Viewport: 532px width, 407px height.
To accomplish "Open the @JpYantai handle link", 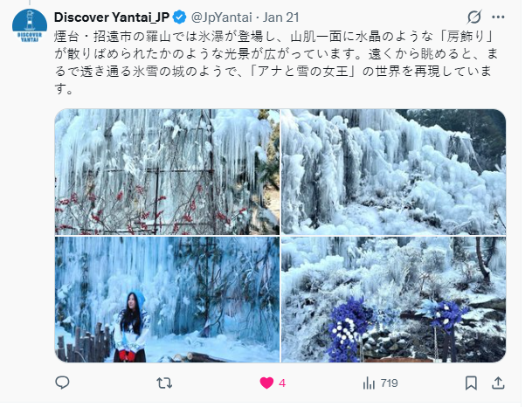I will [x=222, y=17].
